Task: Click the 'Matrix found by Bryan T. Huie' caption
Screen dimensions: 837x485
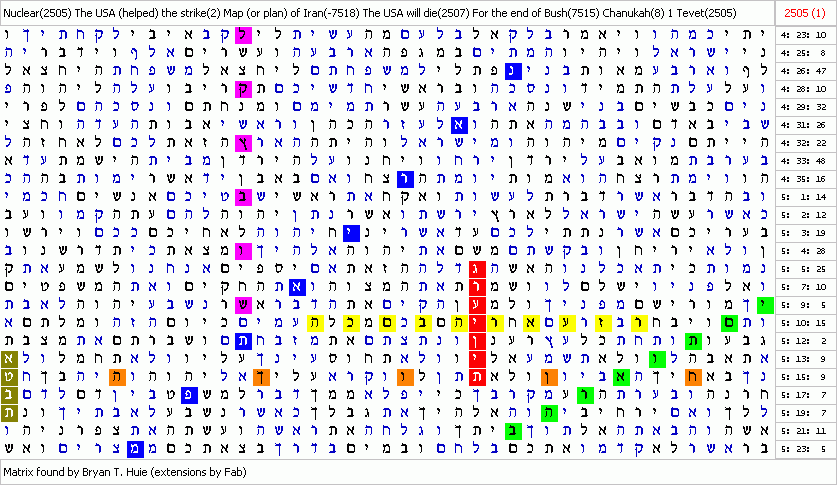Action: click(x=125, y=470)
